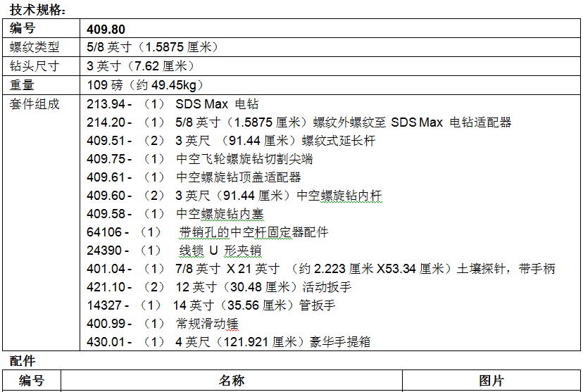Click the 重量 row label
Image resolution: width=583 pixels, height=392 pixels.
[x=23, y=85]
